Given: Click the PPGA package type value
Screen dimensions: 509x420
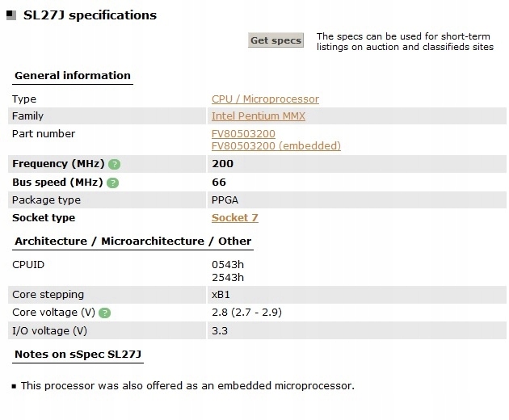Looking at the screenshot, I should (225, 200).
